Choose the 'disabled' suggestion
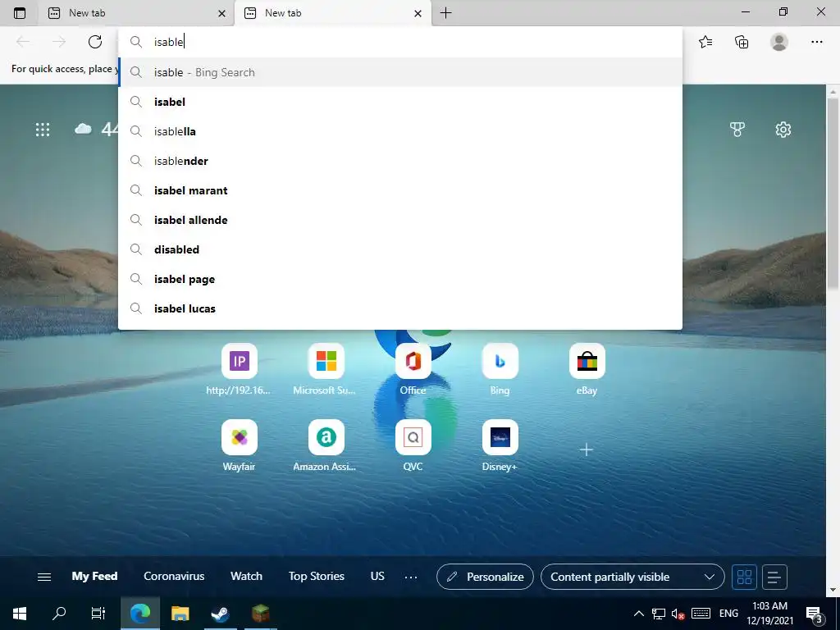 click(400, 249)
